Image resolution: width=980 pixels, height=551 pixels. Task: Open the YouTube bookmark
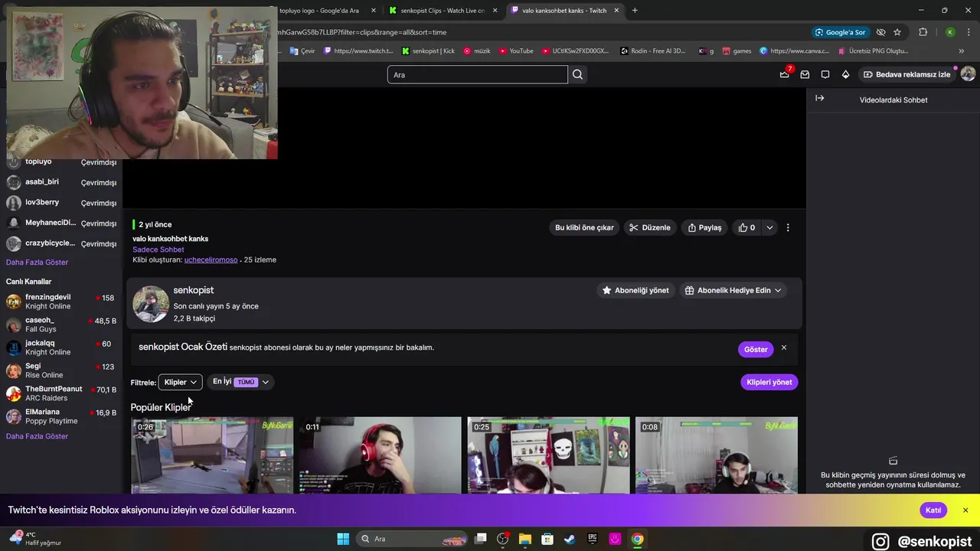point(516,51)
